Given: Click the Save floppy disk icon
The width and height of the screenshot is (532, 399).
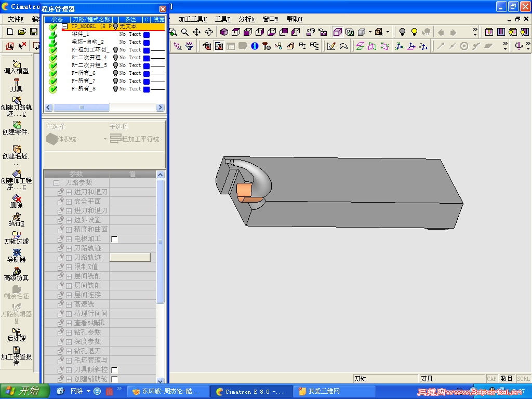Looking at the screenshot, I should [34, 32].
